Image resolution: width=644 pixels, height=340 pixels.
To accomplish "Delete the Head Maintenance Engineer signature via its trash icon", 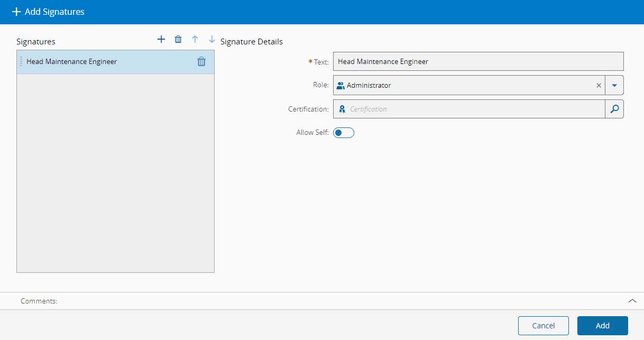I will pos(201,61).
